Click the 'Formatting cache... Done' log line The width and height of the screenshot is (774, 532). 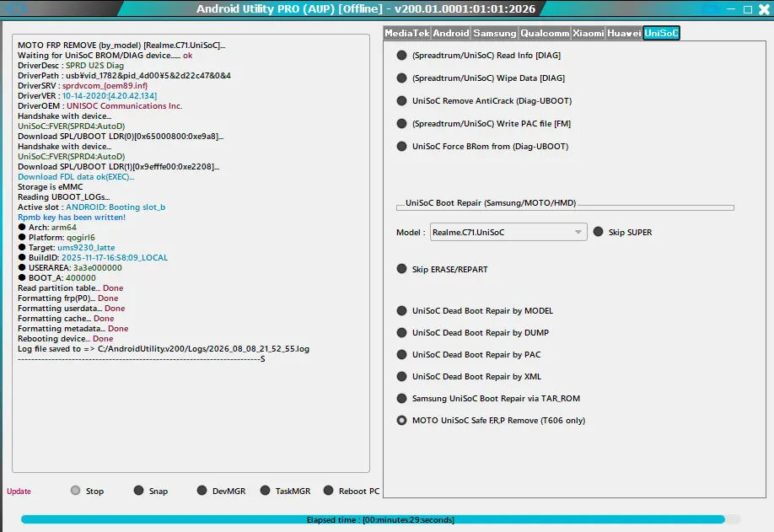pos(66,319)
